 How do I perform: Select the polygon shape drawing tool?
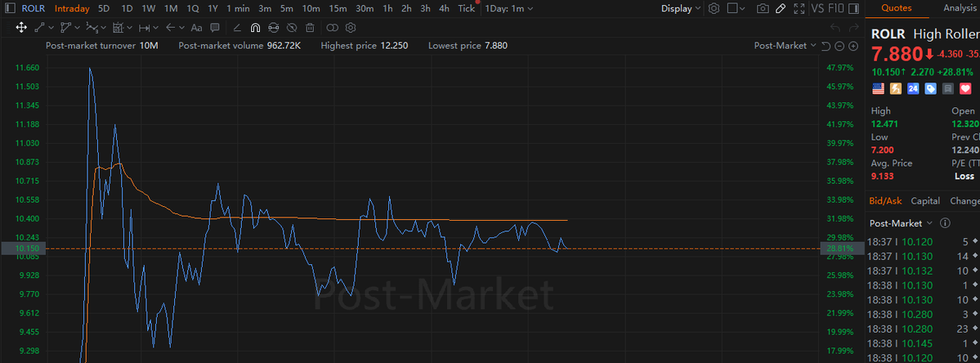pos(66,28)
